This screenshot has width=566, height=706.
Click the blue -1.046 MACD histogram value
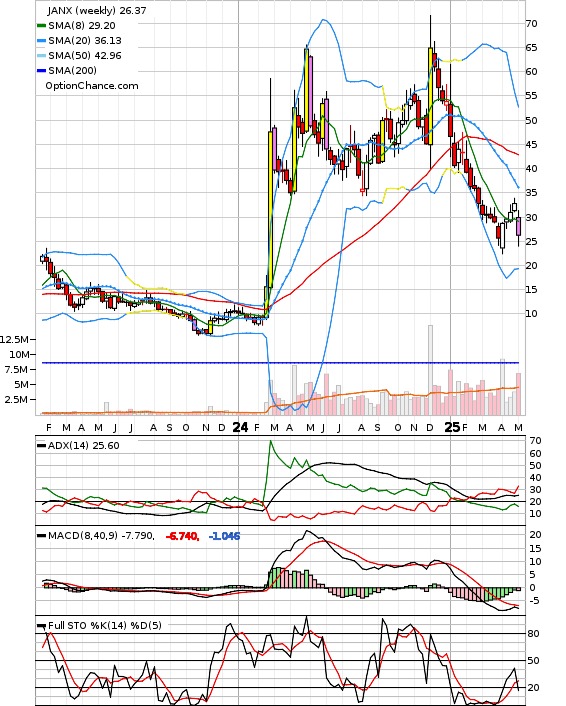(224, 536)
